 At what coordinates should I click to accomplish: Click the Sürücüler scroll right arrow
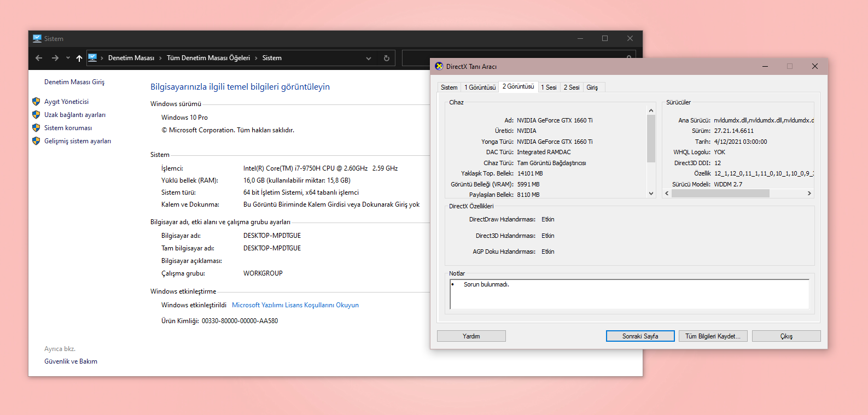[x=809, y=194]
